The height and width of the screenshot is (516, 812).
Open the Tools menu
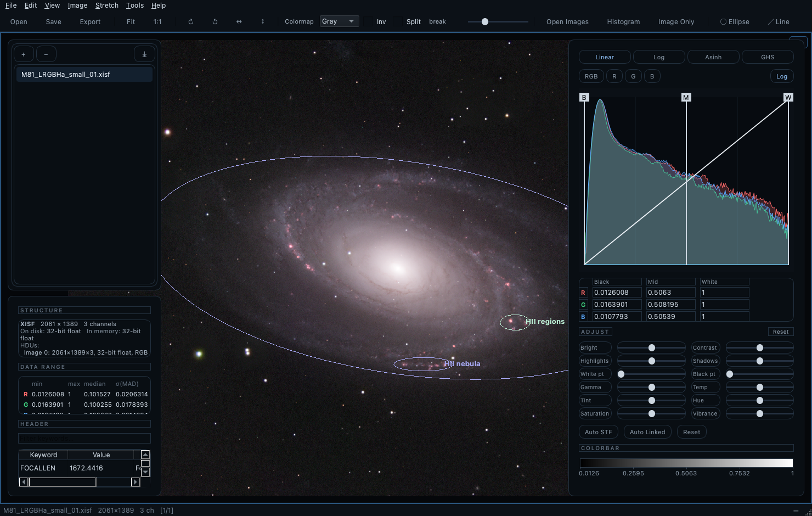(134, 5)
